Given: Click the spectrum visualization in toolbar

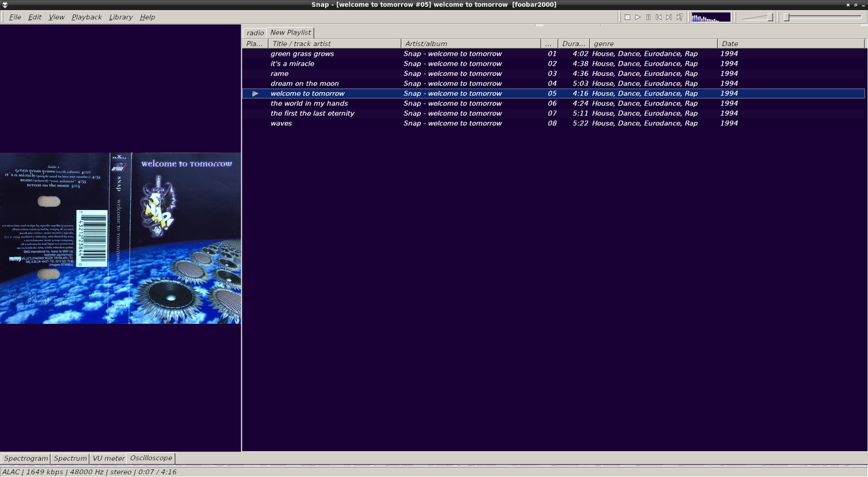Looking at the screenshot, I should click(x=711, y=17).
